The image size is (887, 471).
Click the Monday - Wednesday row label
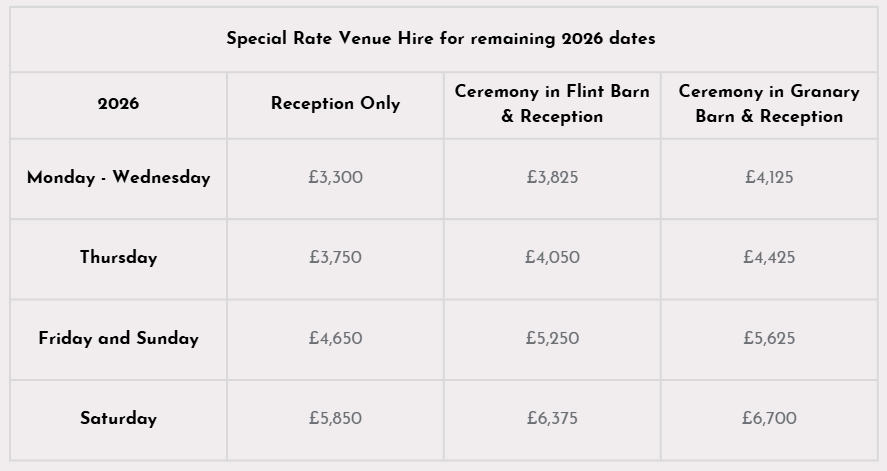point(118,178)
